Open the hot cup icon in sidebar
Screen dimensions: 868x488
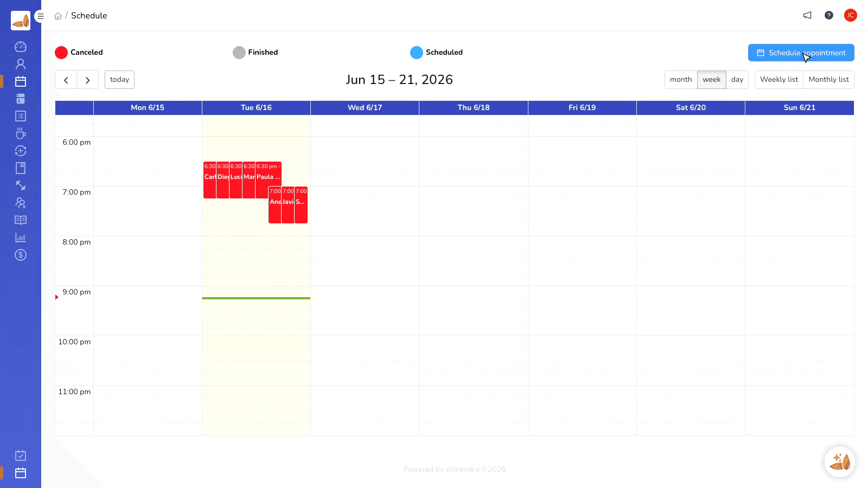pyautogui.click(x=21, y=133)
